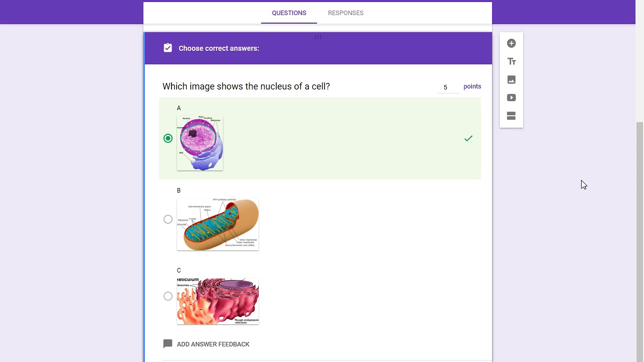
Task: Click Add Answer Feedback link
Action: [213, 344]
